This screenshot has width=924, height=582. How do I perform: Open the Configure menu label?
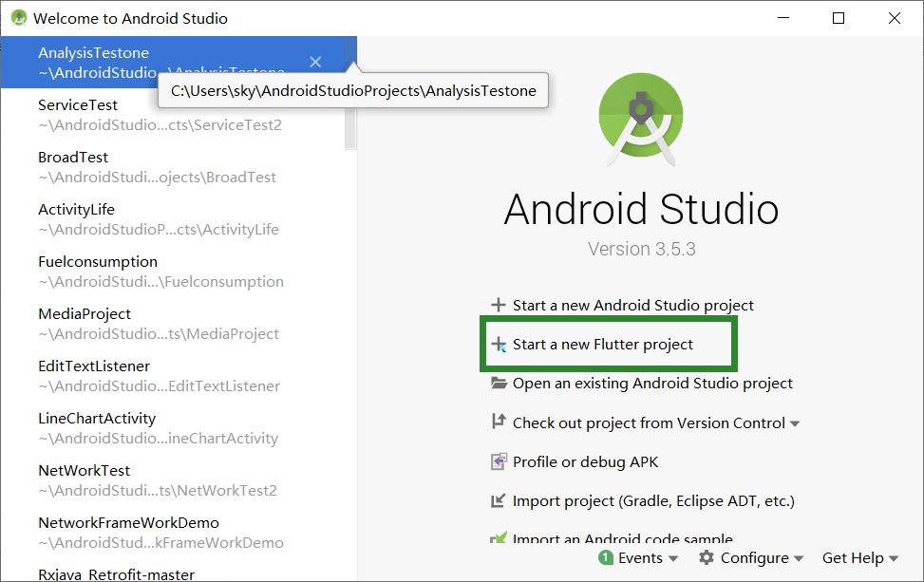pos(754,558)
